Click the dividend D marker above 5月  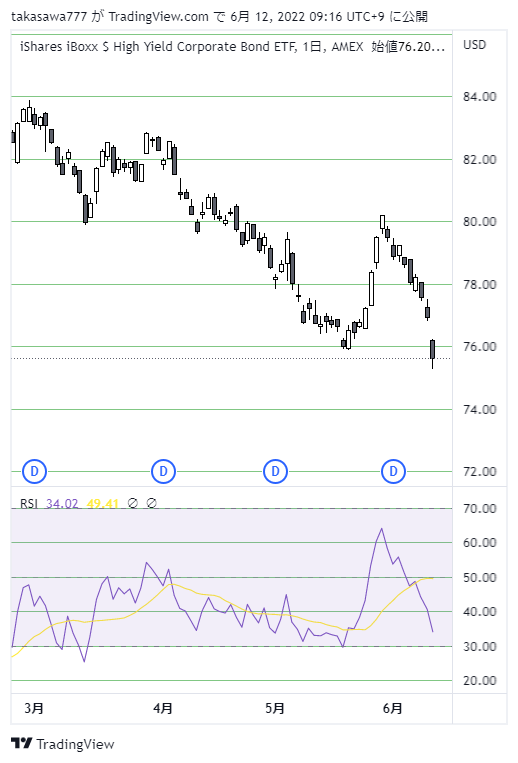tap(275, 471)
